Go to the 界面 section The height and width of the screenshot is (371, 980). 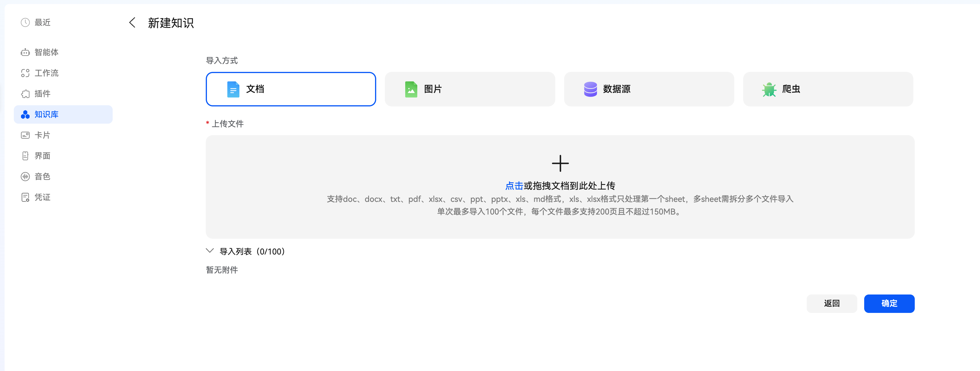click(63, 156)
